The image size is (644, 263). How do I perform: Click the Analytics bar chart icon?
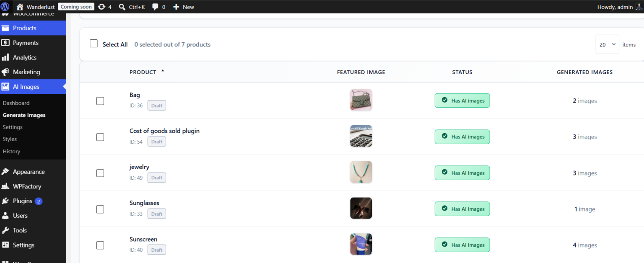(x=5, y=57)
